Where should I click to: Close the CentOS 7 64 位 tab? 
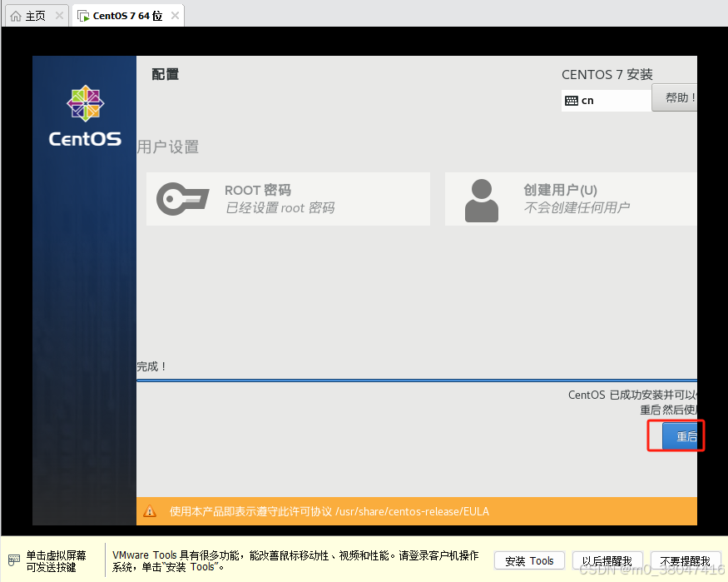pos(175,16)
